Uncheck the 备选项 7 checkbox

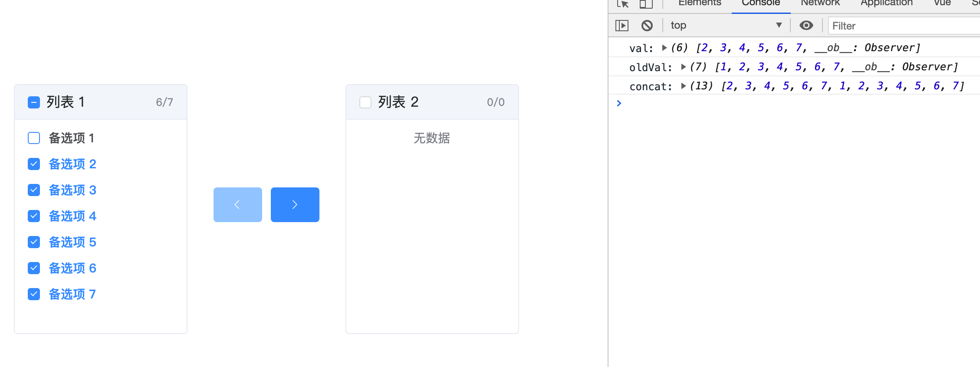click(x=34, y=294)
